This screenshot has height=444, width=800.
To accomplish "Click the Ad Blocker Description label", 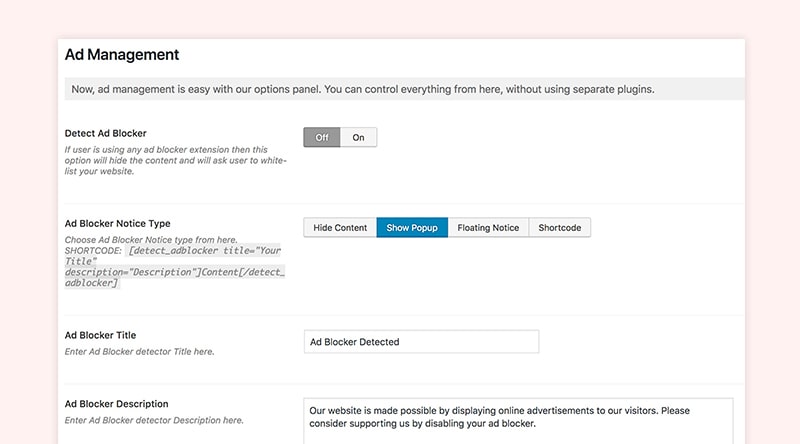I will pos(116,404).
